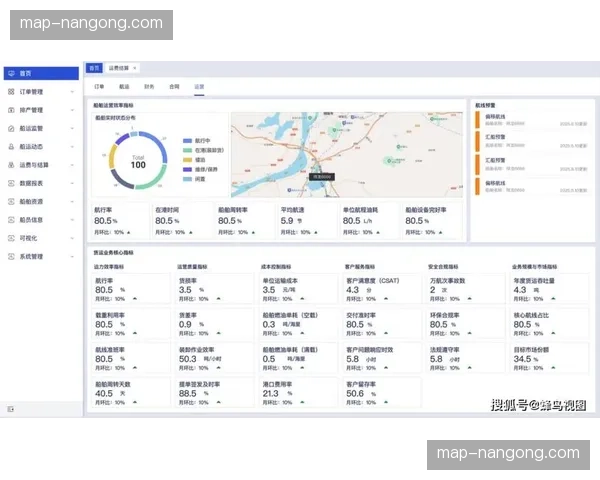The width and height of the screenshot is (600, 480).
Task: Click trend arrow in 货损率 card
Action: 218,299
